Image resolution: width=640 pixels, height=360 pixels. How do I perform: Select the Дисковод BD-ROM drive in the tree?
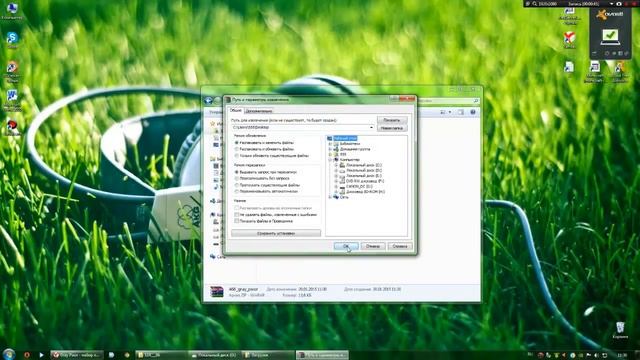[365, 191]
